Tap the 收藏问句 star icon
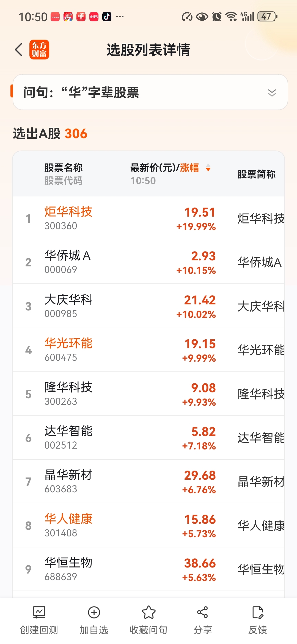Screen dimensions: 297x644 148,612
